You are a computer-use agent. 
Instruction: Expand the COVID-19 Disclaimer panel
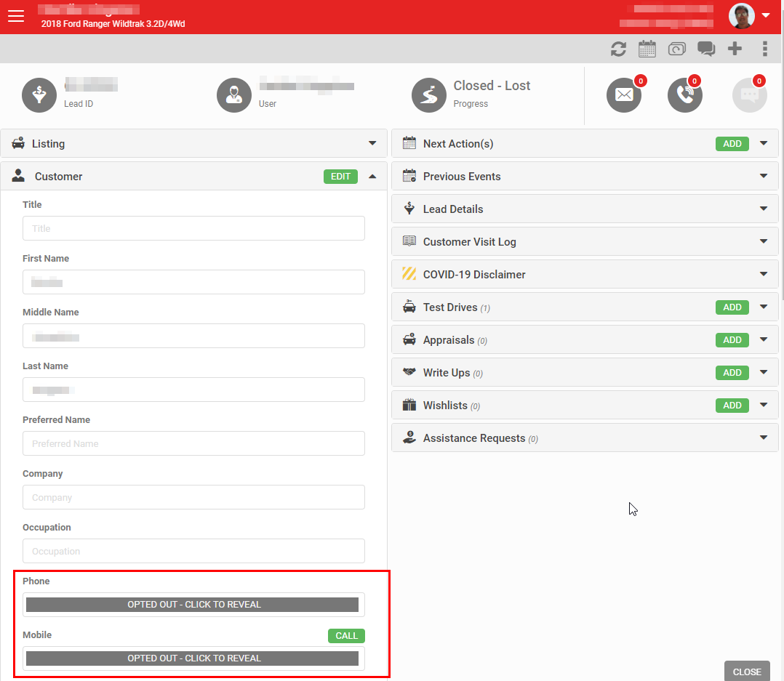coord(764,274)
